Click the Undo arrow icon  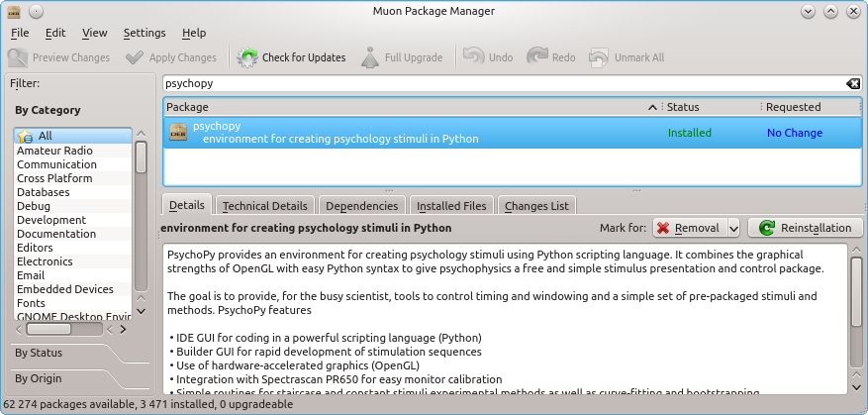[474, 57]
